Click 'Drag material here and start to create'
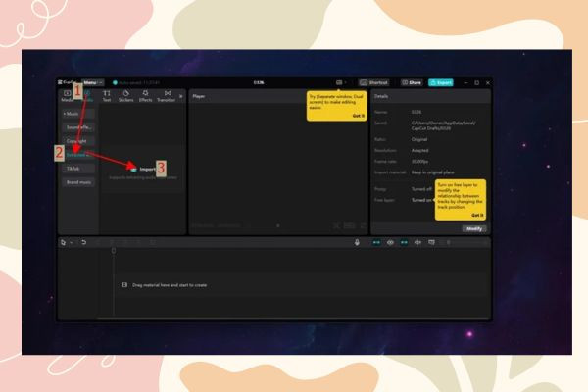Image resolution: width=588 pixels, height=392 pixels. click(x=170, y=285)
